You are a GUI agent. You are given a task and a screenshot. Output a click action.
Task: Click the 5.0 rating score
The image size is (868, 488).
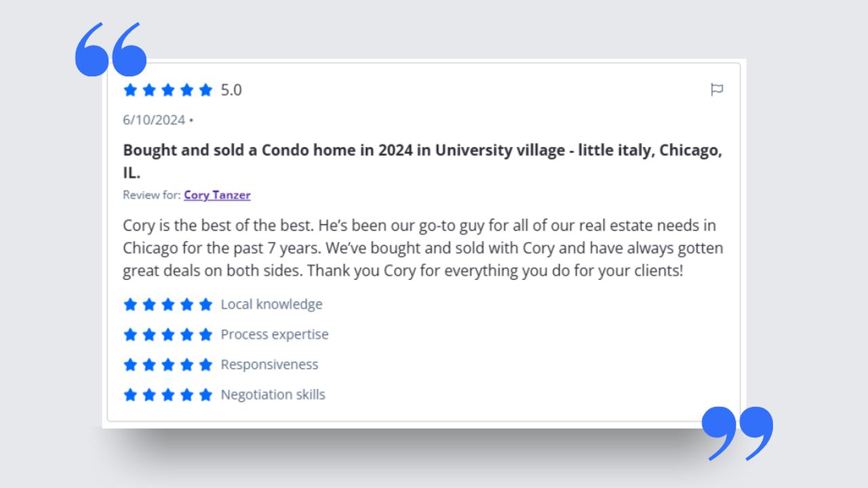(x=231, y=90)
